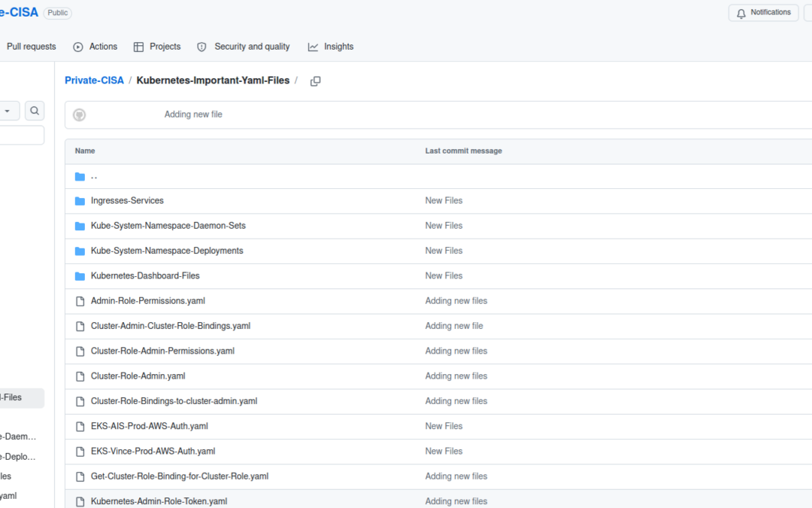The height and width of the screenshot is (508, 812).
Task: Open the 'Adding new file' latest commit message
Action: 193,114
